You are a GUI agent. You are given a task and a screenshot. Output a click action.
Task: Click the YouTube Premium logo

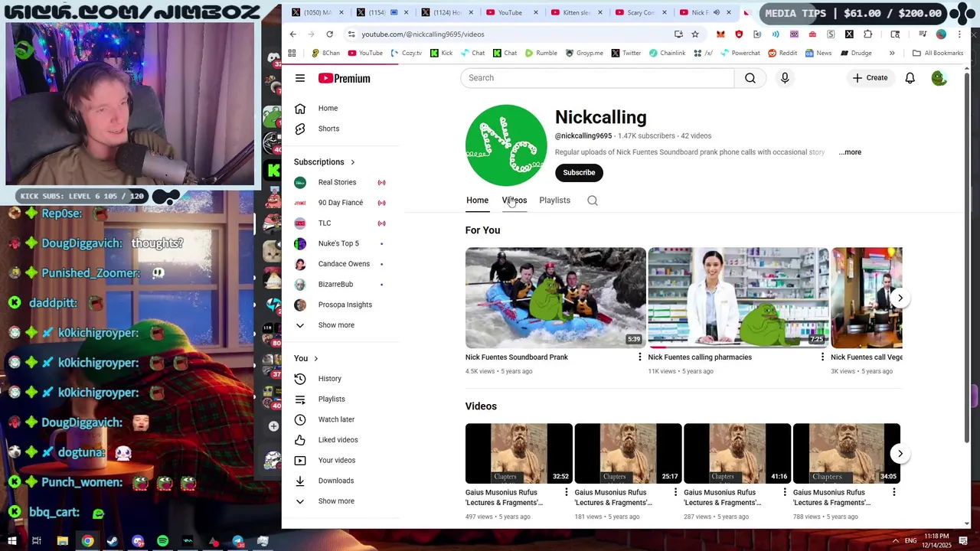[345, 78]
